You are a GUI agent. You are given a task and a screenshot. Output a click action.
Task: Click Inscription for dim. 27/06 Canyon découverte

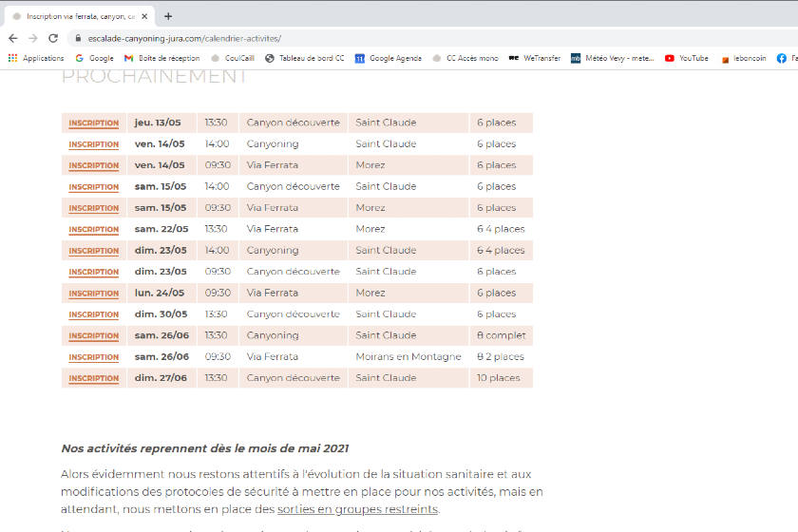click(93, 378)
